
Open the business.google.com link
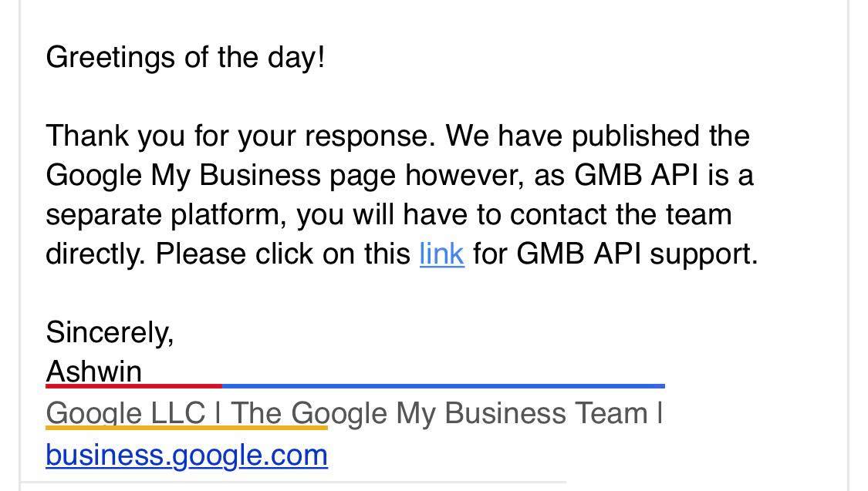187,456
